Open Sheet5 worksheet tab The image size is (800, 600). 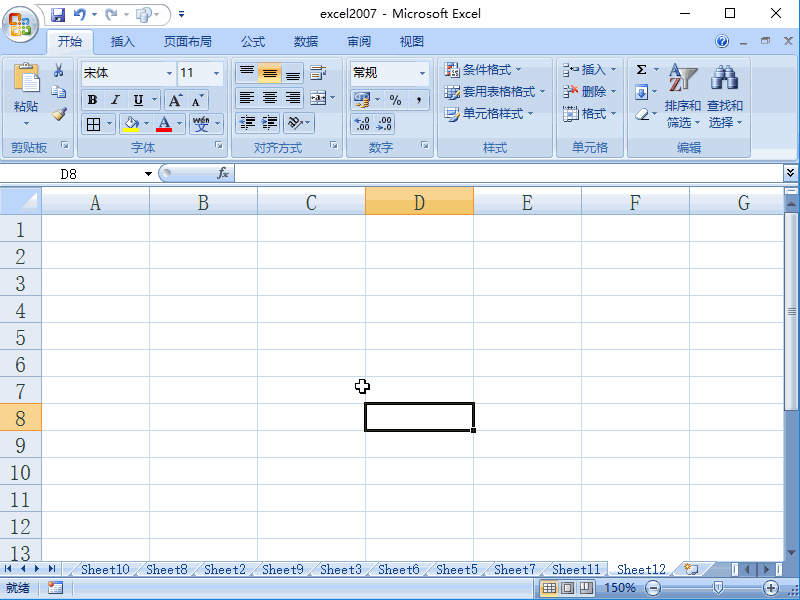457,569
